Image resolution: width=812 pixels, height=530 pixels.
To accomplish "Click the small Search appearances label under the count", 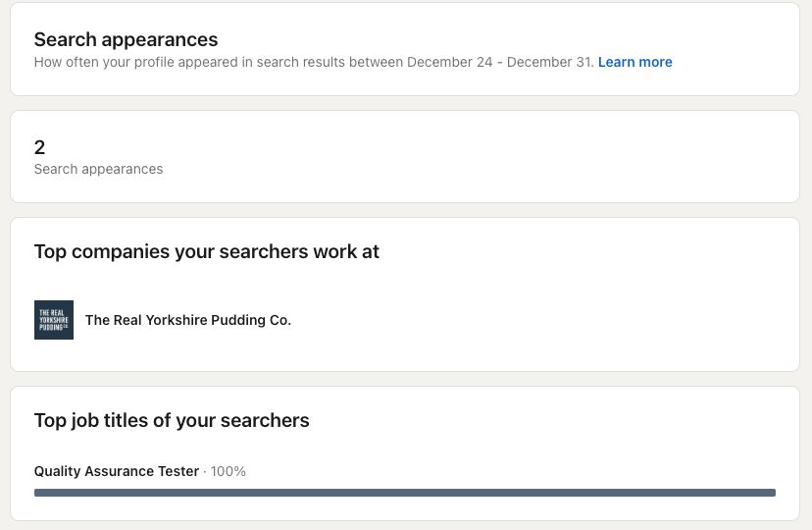I will [x=98, y=169].
